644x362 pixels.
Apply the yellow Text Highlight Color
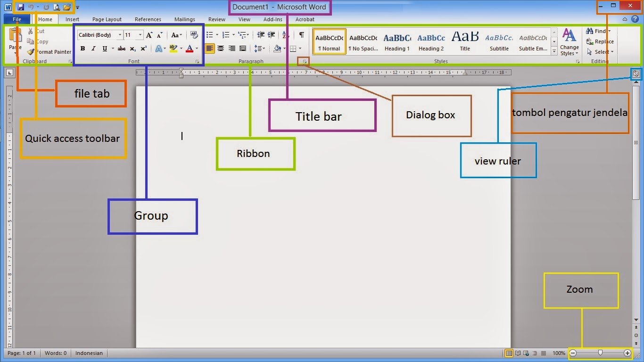click(173, 49)
